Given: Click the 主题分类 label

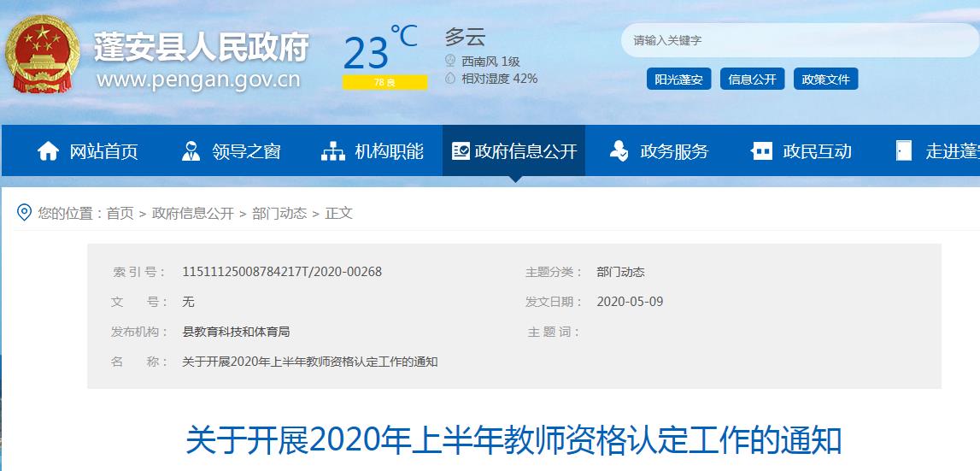Looking at the screenshot, I should (x=554, y=272).
